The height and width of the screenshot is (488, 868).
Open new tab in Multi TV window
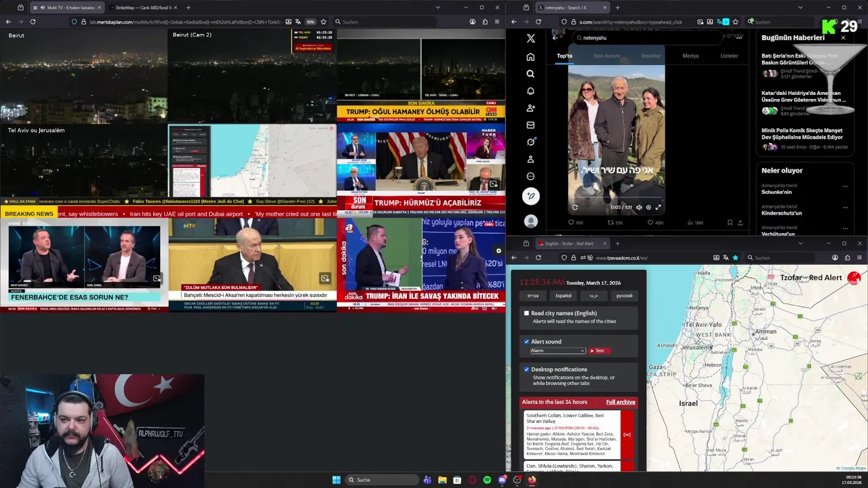188,7
